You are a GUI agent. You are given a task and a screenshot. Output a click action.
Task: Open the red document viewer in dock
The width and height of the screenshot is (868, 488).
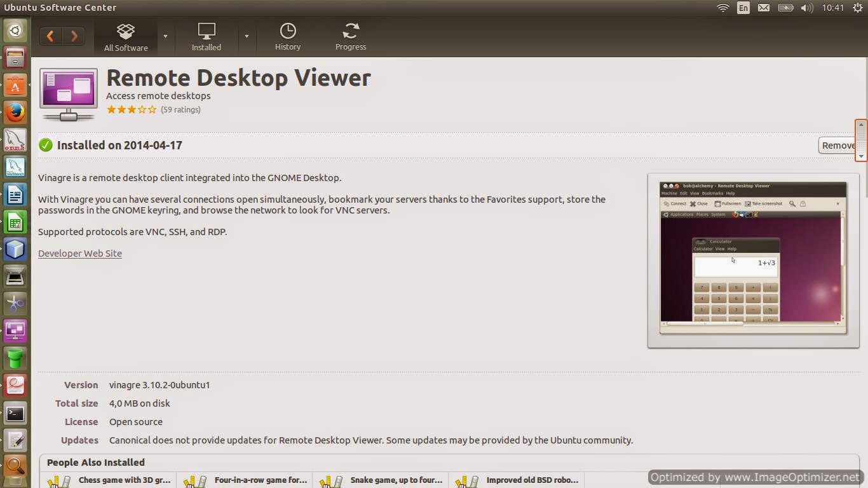tap(15, 386)
